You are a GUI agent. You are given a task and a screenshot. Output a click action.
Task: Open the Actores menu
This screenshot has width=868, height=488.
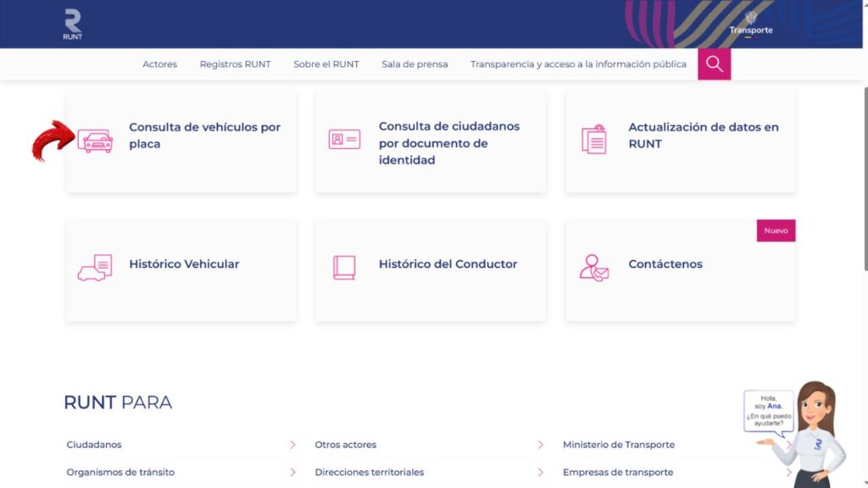tap(159, 64)
